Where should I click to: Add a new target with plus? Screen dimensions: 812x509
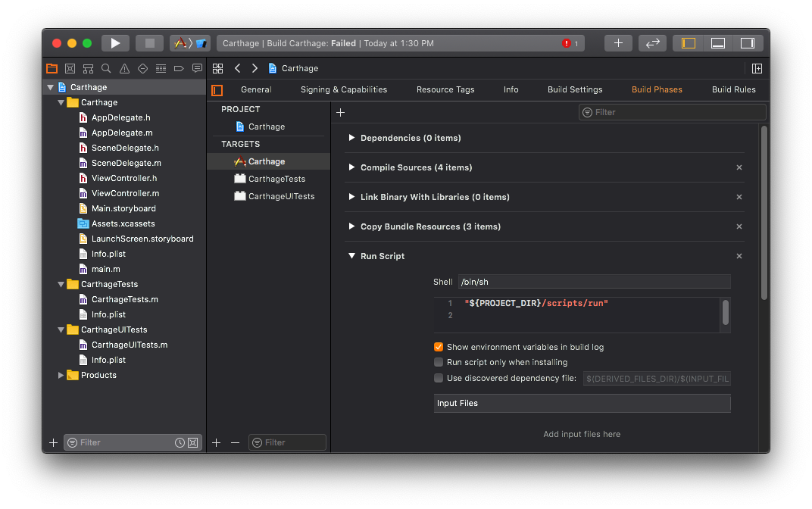[217, 442]
